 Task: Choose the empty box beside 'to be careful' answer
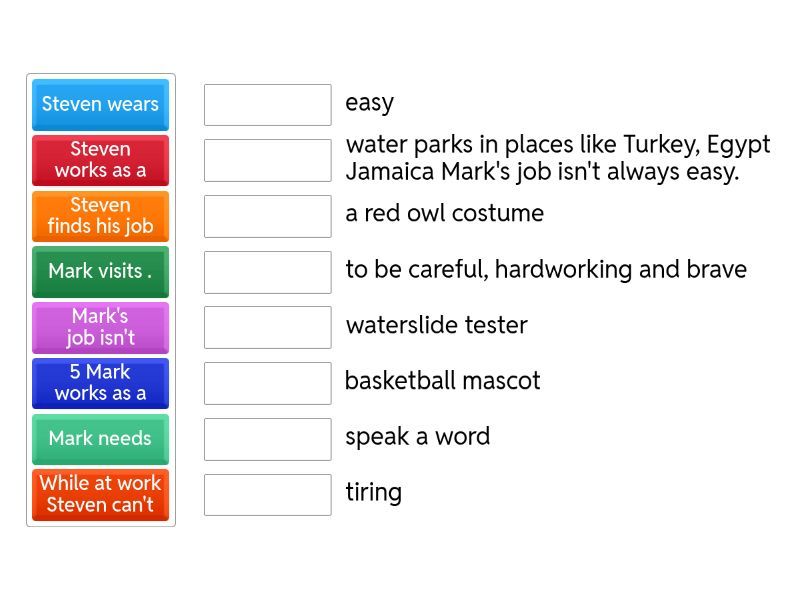[x=267, y=272]
